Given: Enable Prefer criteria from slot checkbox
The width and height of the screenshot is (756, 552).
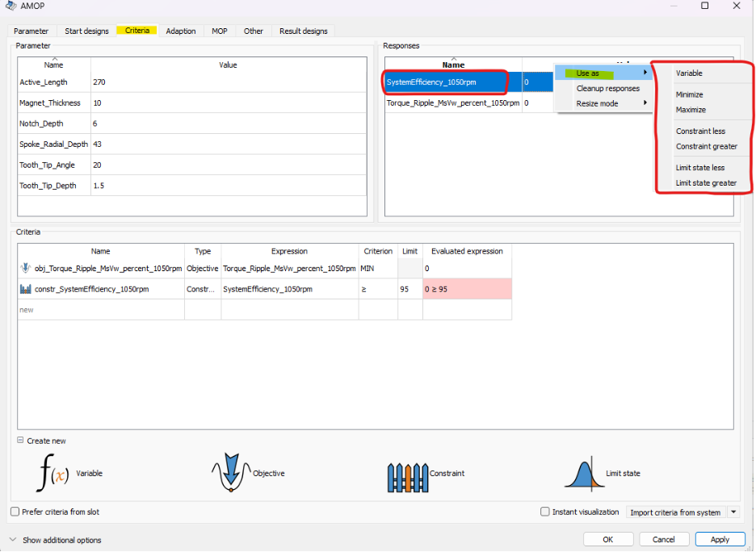Looking at the screenshot, I should pyautogui.click(x=15, y=512).
